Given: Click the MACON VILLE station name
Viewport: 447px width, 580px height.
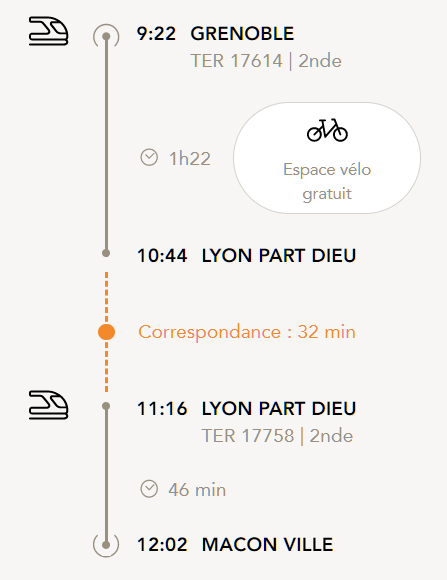Looking at the screenshot, I should coord(268,544).
